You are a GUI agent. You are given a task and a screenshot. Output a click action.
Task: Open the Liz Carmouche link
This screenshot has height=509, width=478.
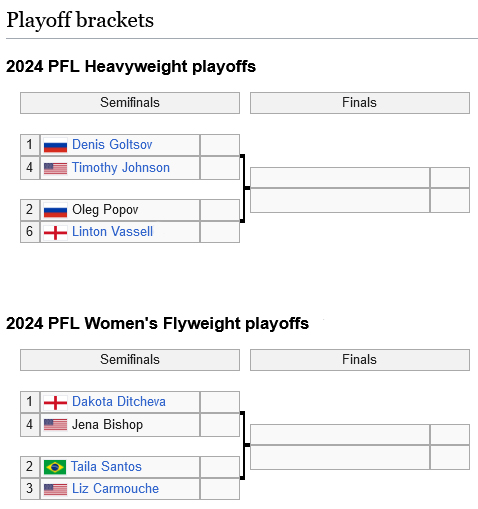116,489
